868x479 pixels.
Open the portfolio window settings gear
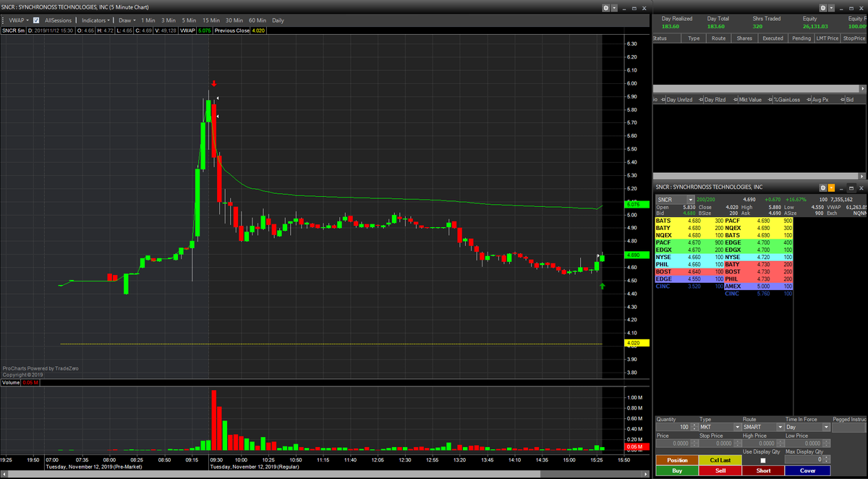tap(822, 7)
